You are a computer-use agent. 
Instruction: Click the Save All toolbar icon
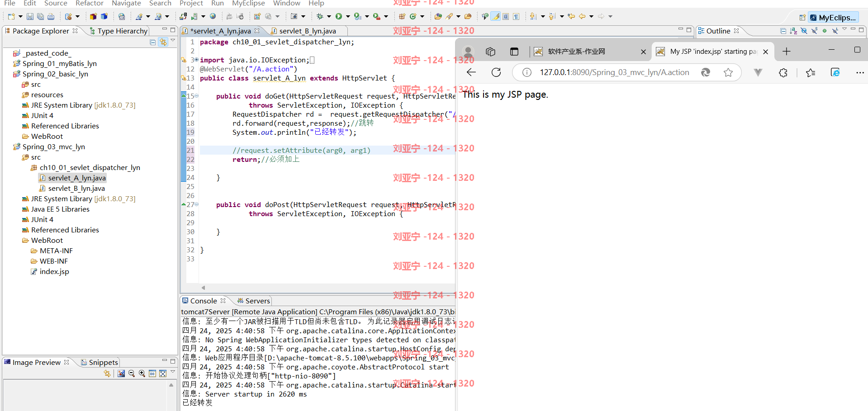(x=40, y=17)
